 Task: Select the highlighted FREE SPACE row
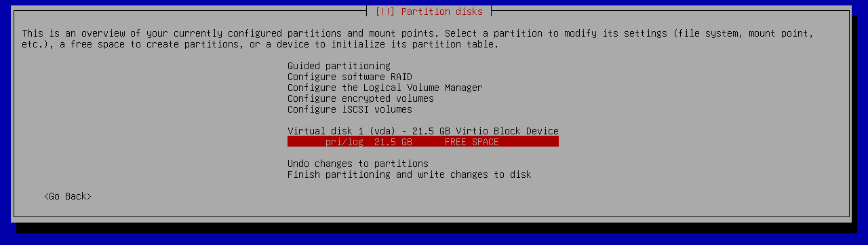point(423,142)
